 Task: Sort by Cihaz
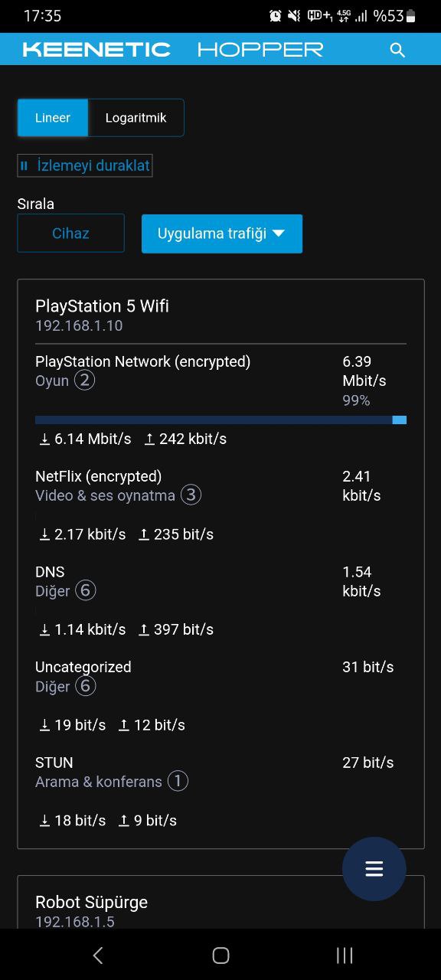point(70,234)
